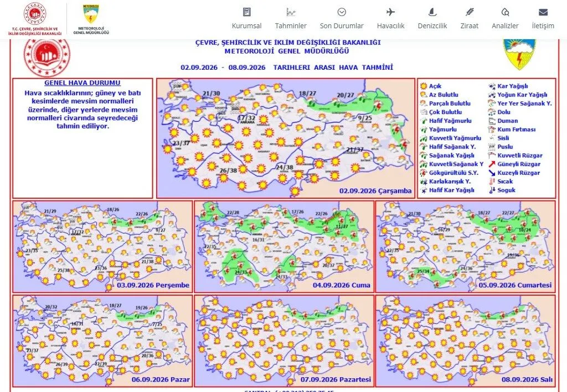
Task: Open the 06.09.2026 Pazar forecast map
Action: point(102,341)
